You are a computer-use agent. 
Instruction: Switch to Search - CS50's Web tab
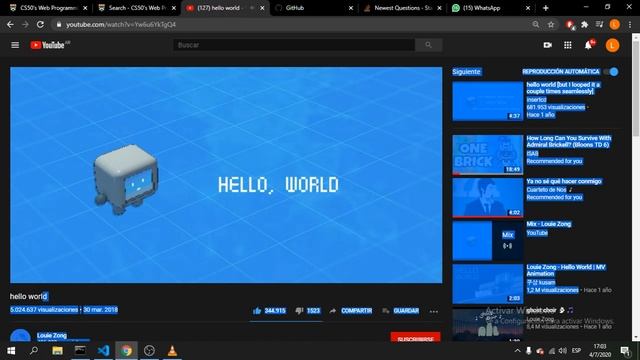(133, 8)
